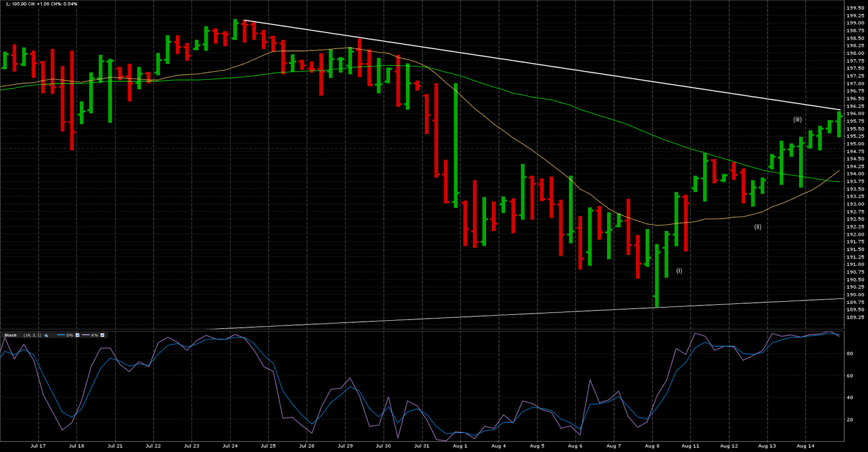Uncheck the K% line checkbox
The width and height of the screenshot is (868, 452).
103,335
